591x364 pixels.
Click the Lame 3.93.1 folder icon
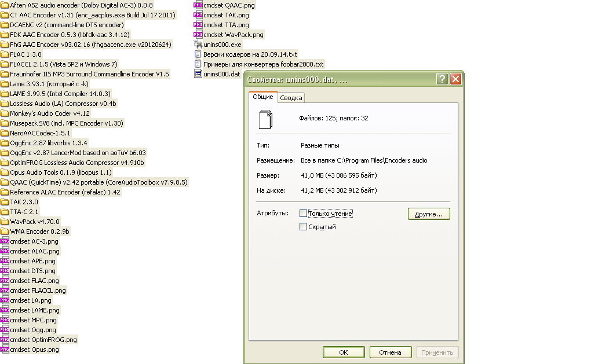click(5, 84)
